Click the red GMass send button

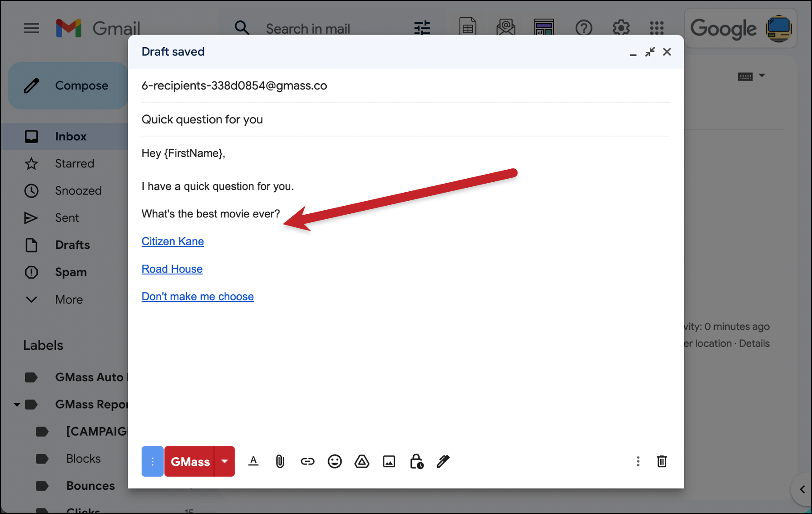(x=189, y=461)
